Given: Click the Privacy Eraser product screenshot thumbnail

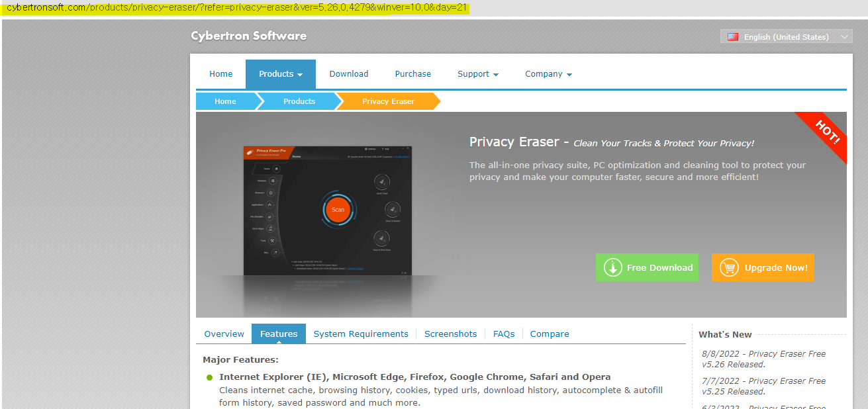Looking at the screenshot, I should click(328, 210).
